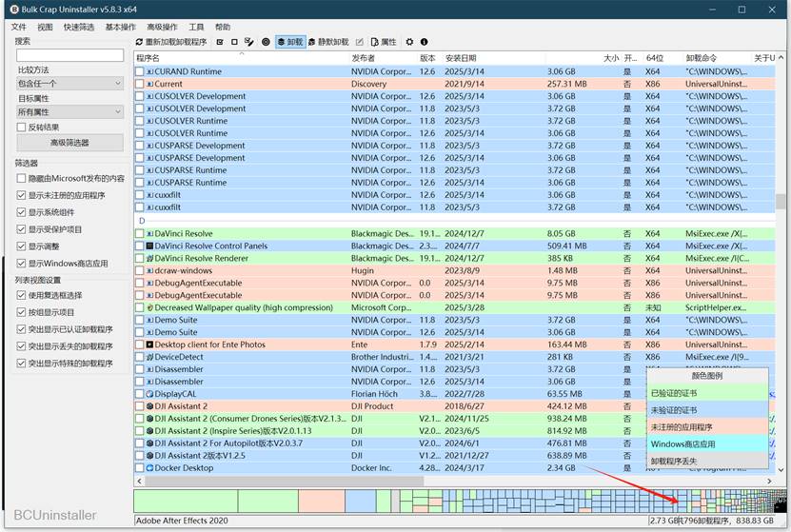Open 属性 properties from the toolbar
The width and height of the screenshot is (791, 532).
[x=384, y=42]
